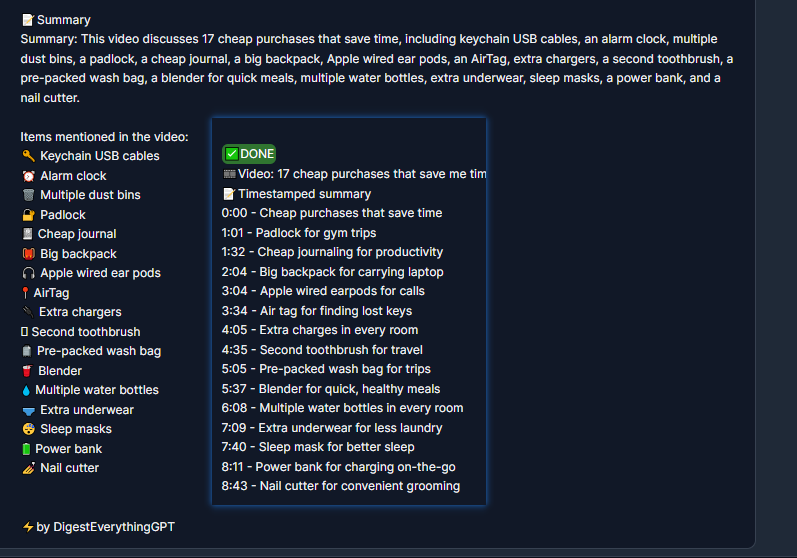The height and width of the screenshot is (558, 797).
Task: Click the lightning bolt icon by DigestEverythingGPT
Action: point(28,527)
